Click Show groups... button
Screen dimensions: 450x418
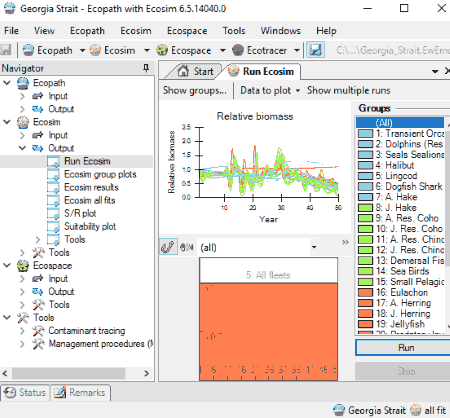195,90
